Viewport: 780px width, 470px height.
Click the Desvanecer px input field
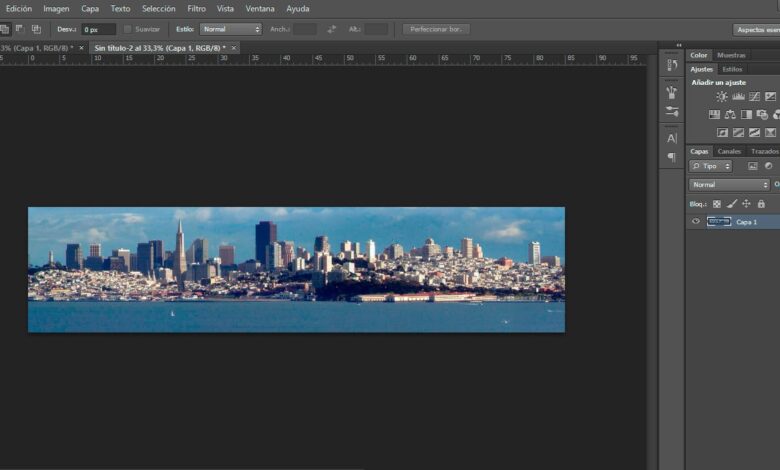98,30
